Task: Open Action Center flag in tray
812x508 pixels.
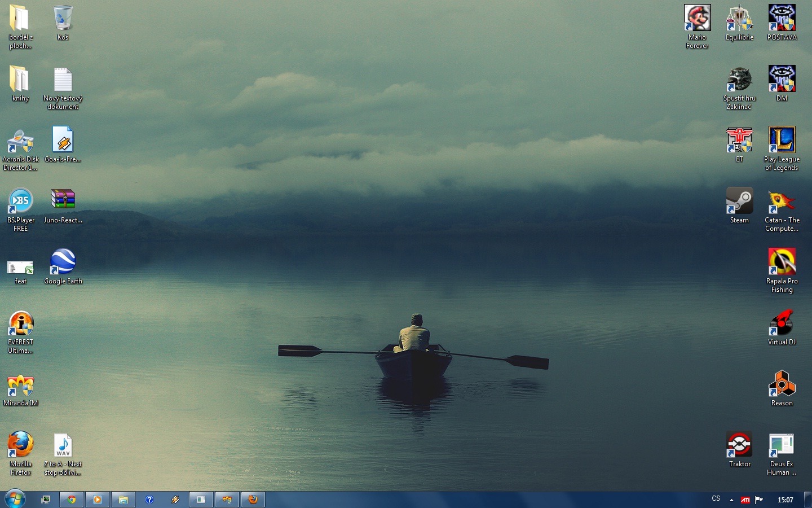Action: click(759, 500)
